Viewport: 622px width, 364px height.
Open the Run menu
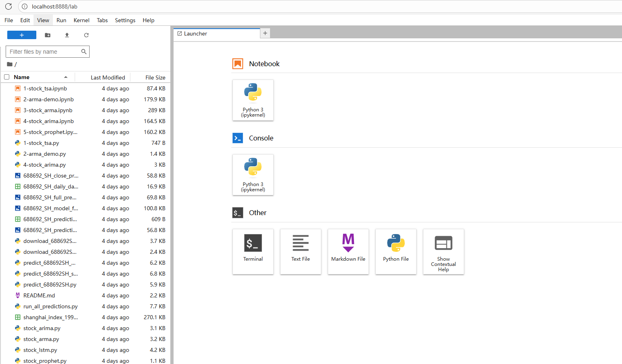click(x=61, y=20)
